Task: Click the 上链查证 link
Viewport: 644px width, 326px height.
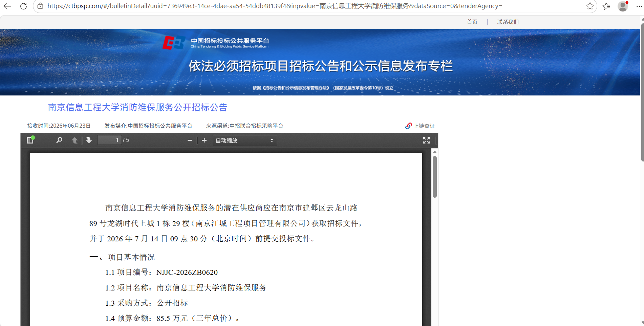Action: [424, 126]
